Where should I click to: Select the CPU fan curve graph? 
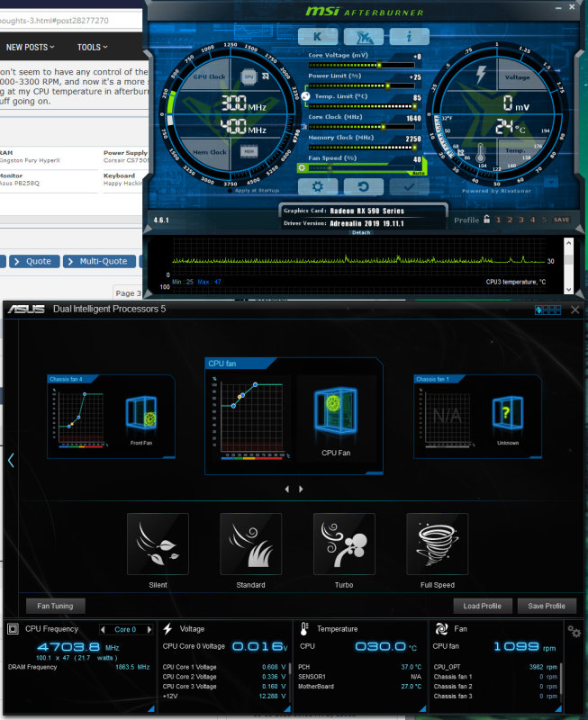pos(252,418)
